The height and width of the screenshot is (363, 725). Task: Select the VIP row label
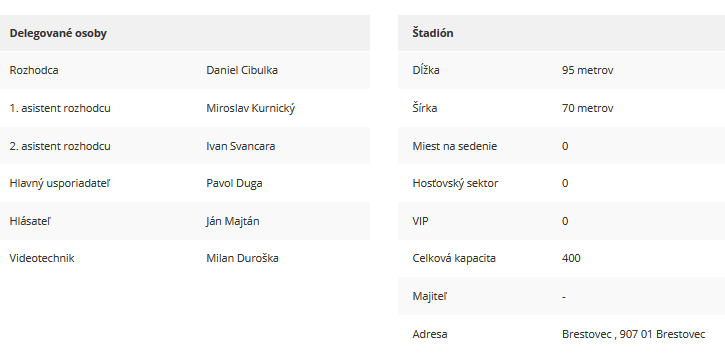[x=420, y=221]
